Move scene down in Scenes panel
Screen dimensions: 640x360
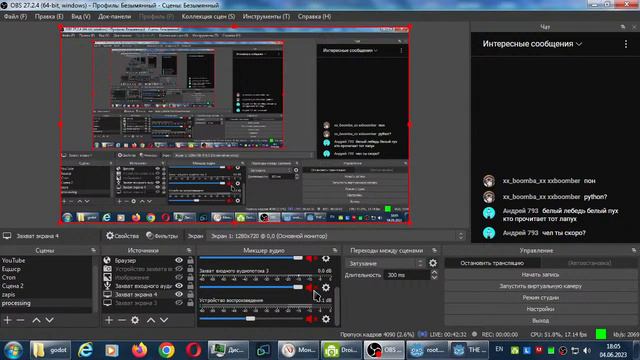coord(49,320)
